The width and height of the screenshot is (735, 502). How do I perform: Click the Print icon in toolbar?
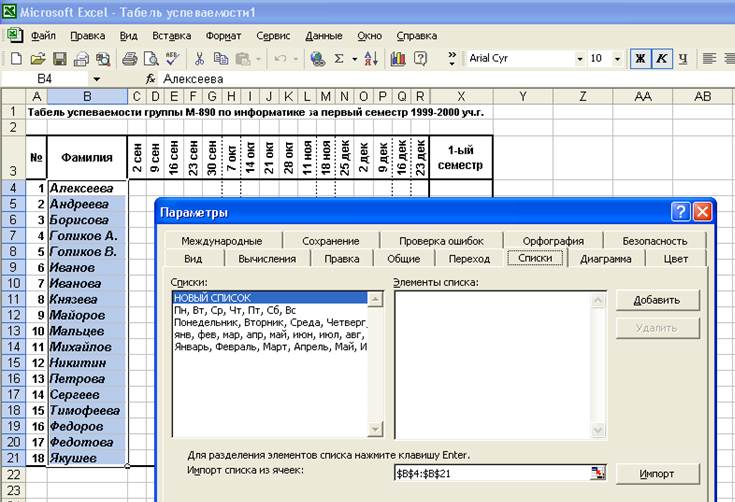coord(129,59)
